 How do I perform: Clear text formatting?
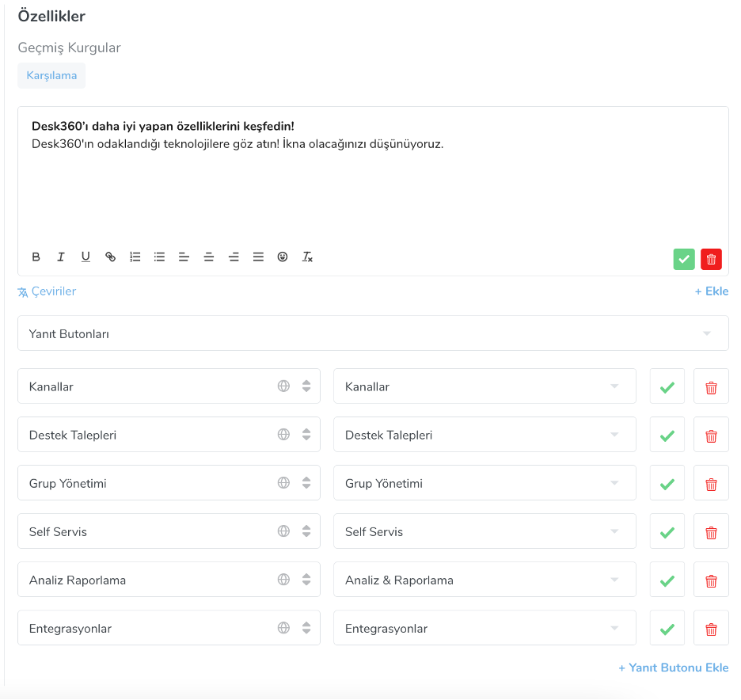[307, 257]
